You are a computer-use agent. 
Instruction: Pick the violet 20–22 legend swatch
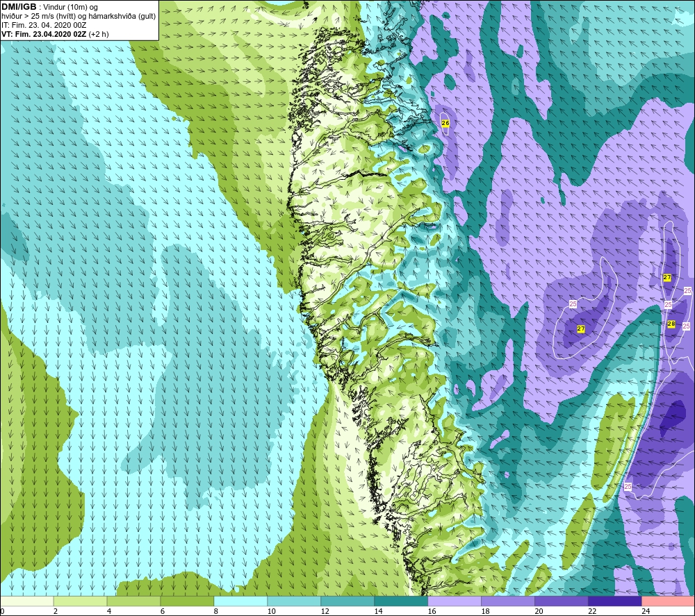[561, 601]
